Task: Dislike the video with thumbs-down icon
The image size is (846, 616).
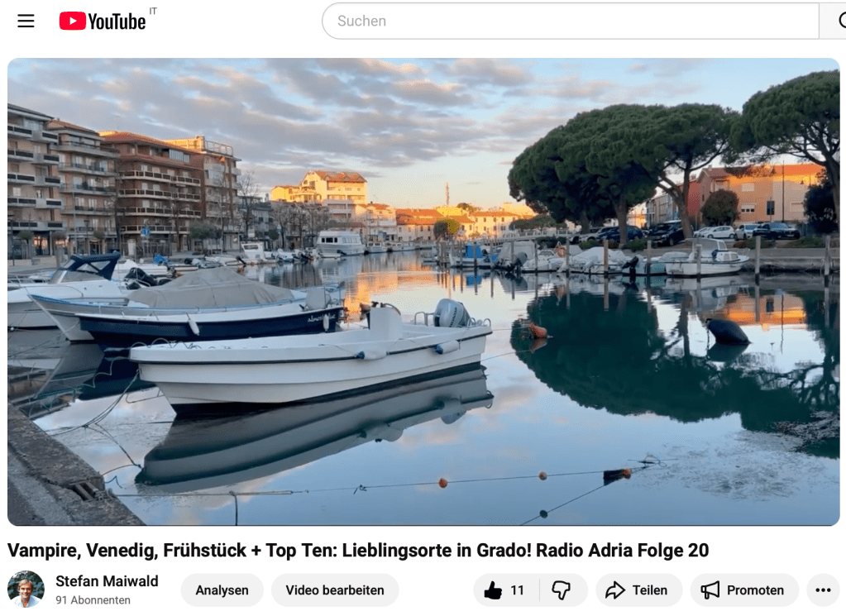Action: click(x=562, y=590)
